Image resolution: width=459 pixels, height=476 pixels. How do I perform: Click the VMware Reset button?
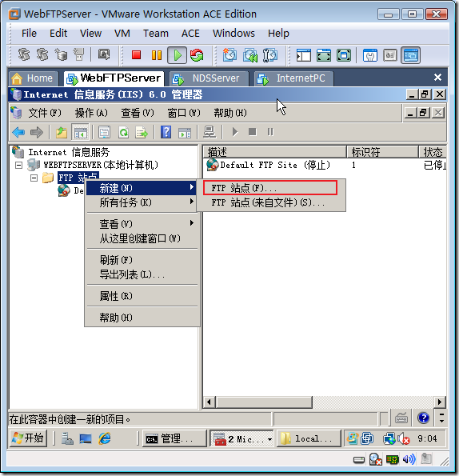(x=197, y=55)
